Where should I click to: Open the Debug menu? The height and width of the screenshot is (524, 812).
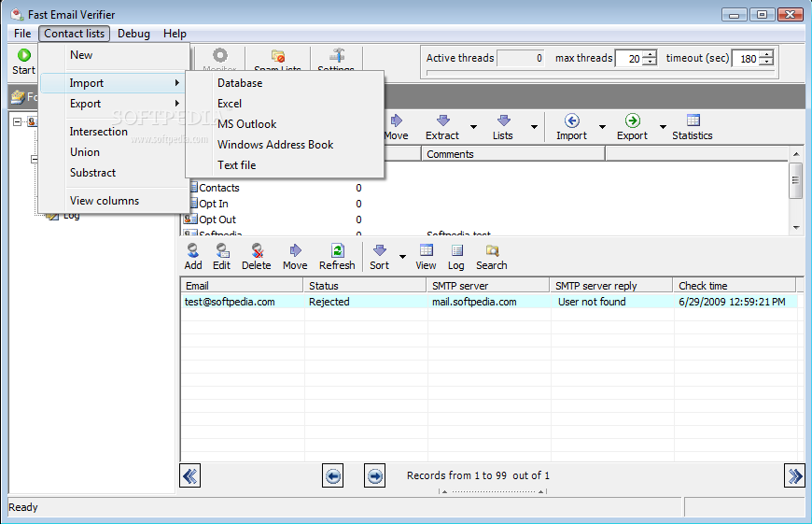(x=133, y=34)
